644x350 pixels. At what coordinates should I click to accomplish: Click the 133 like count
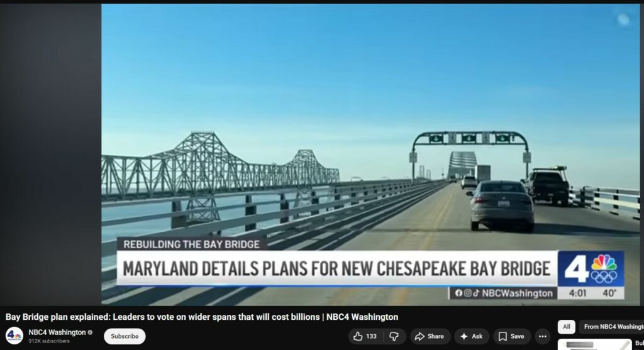pos(371,336)
